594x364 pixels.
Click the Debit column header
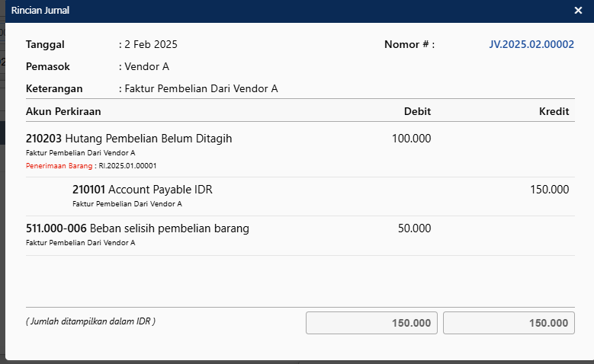click(417, 111)
